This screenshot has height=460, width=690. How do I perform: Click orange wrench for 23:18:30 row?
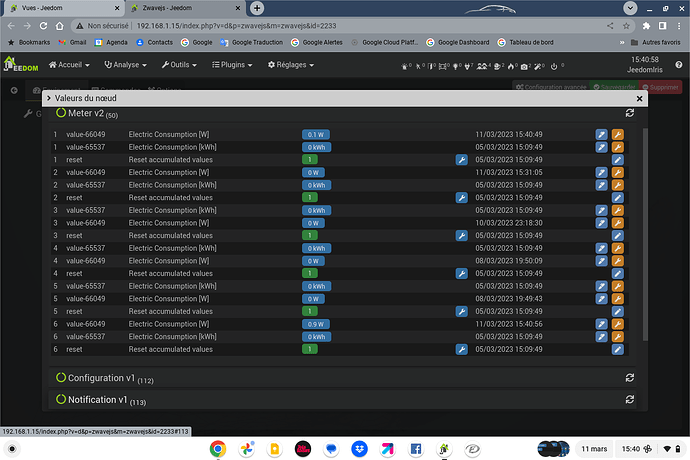618,223
